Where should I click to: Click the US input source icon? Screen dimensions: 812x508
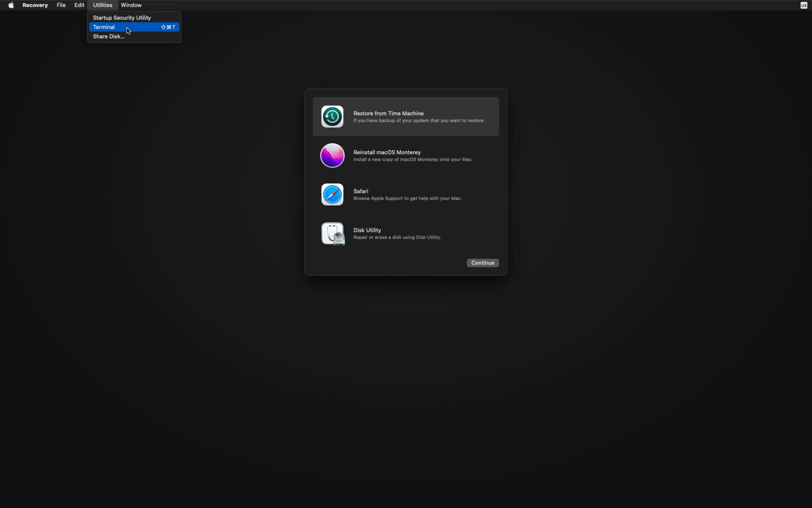(803, 5)
